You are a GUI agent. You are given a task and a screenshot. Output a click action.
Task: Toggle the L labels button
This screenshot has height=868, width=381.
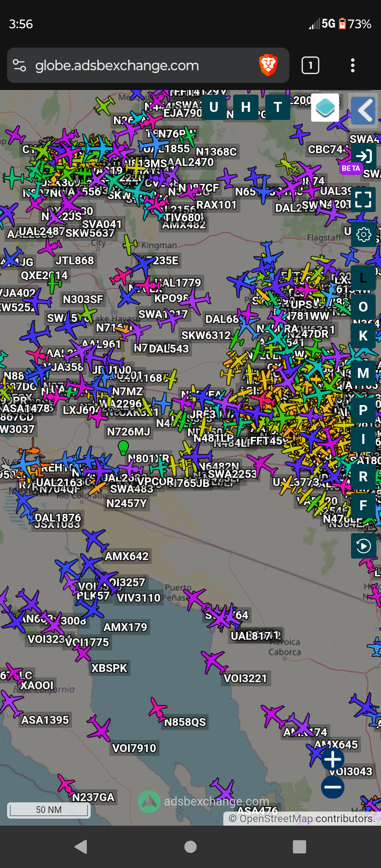point(363,278)
